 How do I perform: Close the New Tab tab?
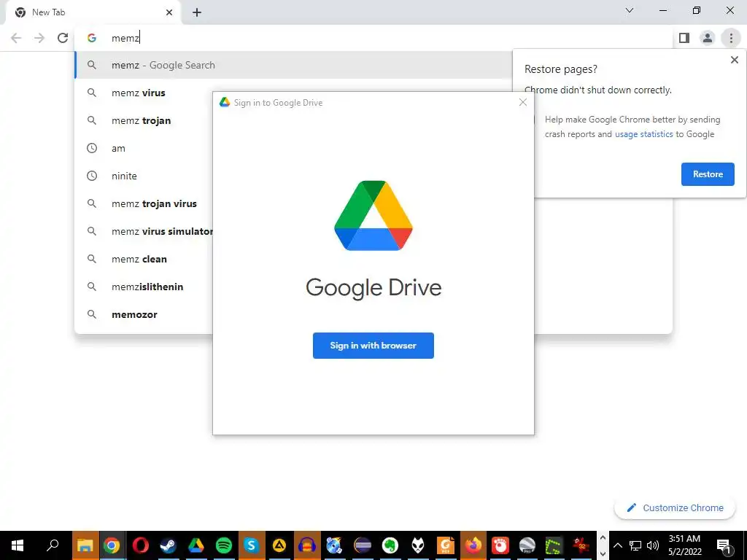(x=169, y=12)
